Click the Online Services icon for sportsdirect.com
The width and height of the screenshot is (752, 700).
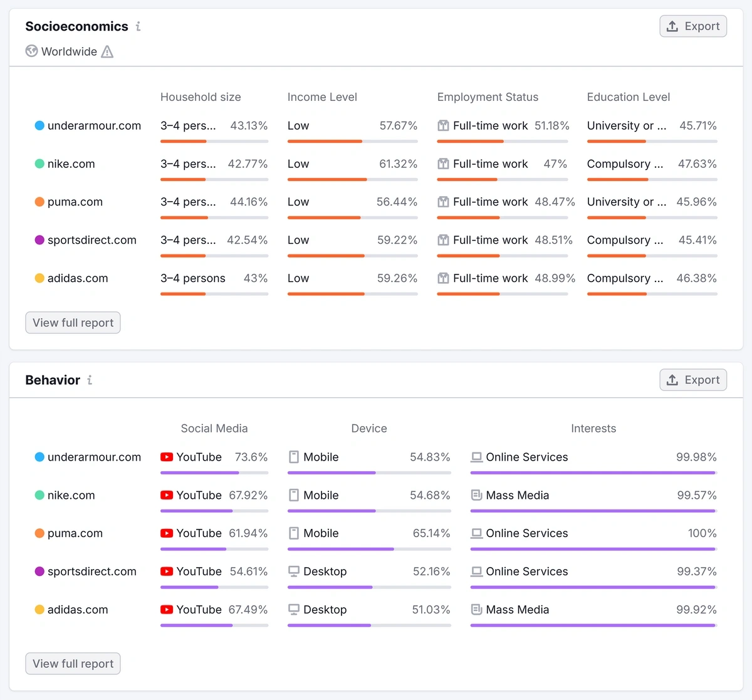tap(476, 572)
